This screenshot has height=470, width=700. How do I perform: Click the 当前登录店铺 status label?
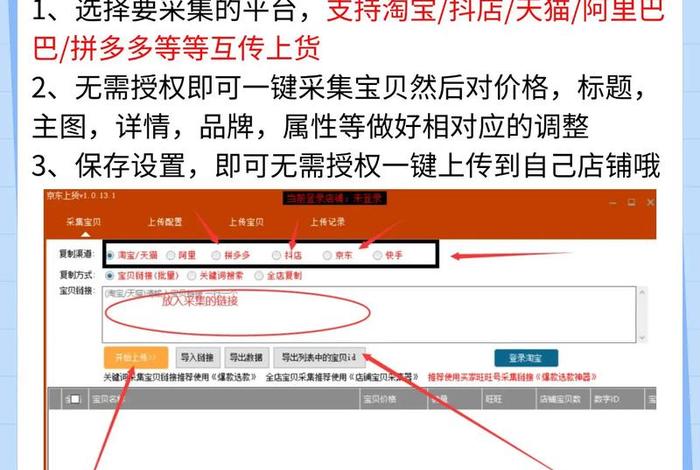click(x=334, y=198)
